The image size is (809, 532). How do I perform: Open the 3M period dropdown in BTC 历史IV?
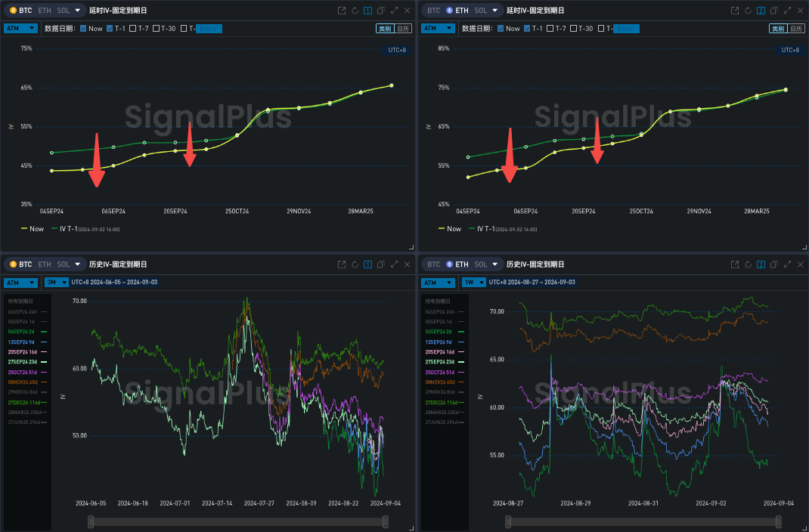point(55,282)
